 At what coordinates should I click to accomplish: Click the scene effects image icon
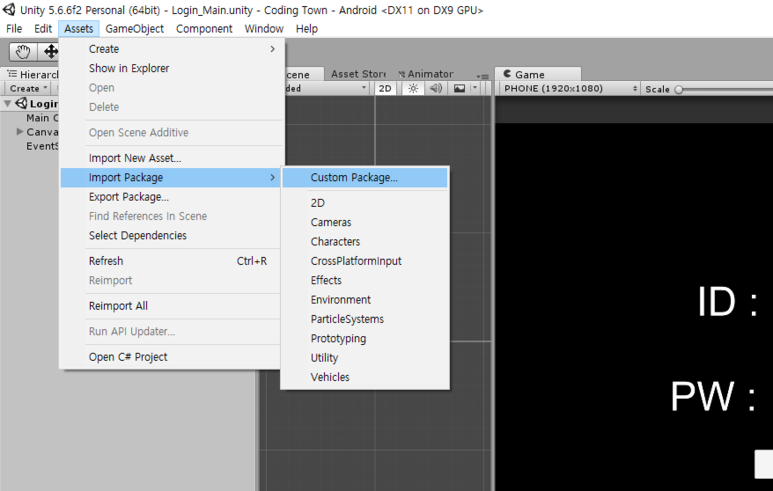pos(459,88)
